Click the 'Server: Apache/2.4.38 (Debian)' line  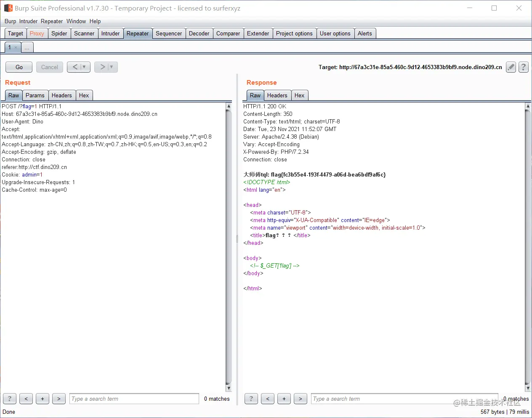click(281, 137)
